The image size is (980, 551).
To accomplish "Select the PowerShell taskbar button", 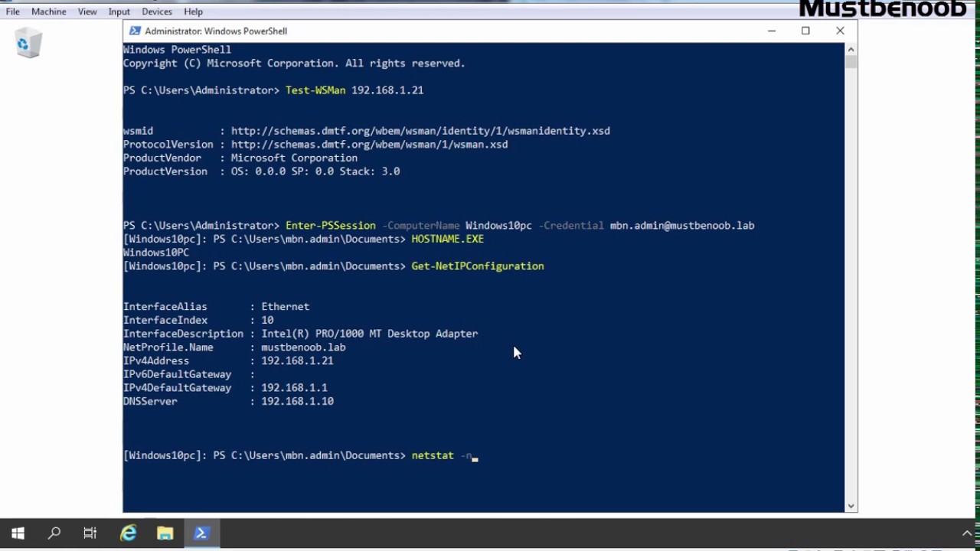I will click(x=201, y=533).
